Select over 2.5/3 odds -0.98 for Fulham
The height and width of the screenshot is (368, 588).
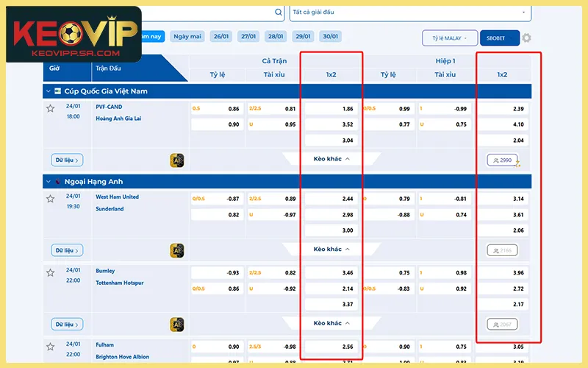(274, 347)
